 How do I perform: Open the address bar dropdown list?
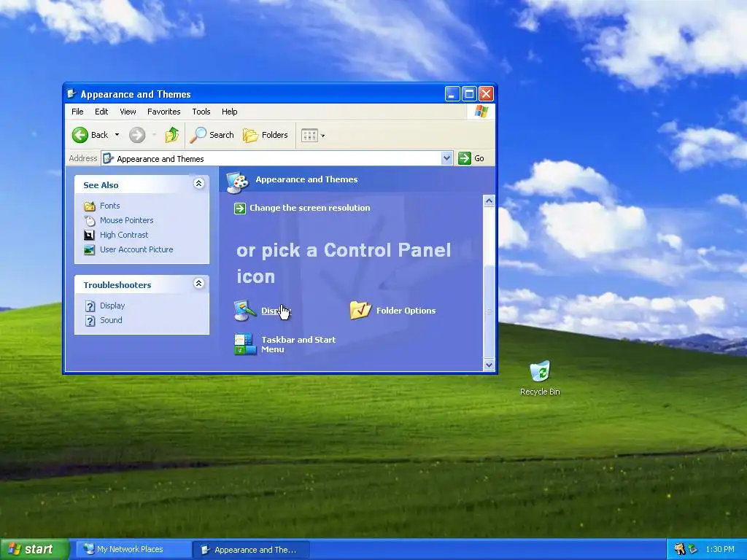click(446, 158)
